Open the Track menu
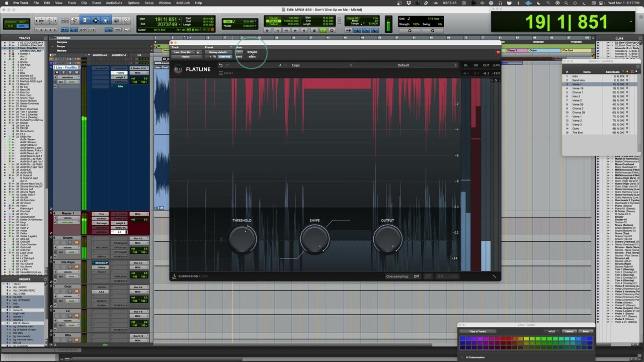 pyautogui.click(x=72, y=3)
